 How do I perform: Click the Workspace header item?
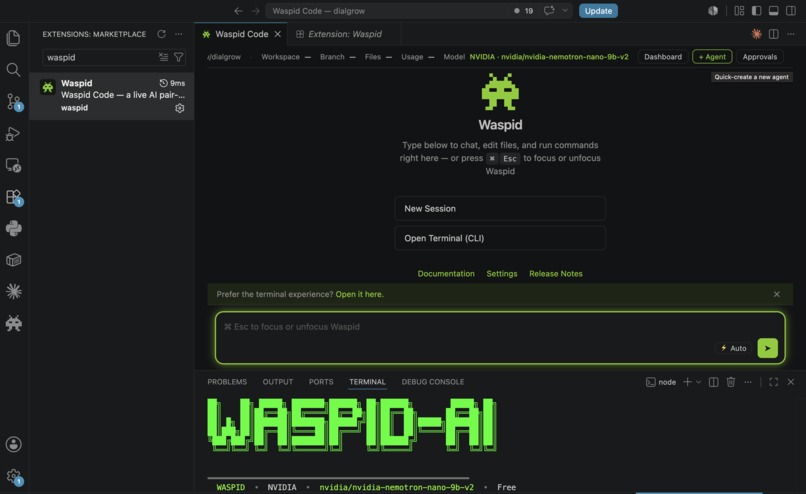pos(285,57)
